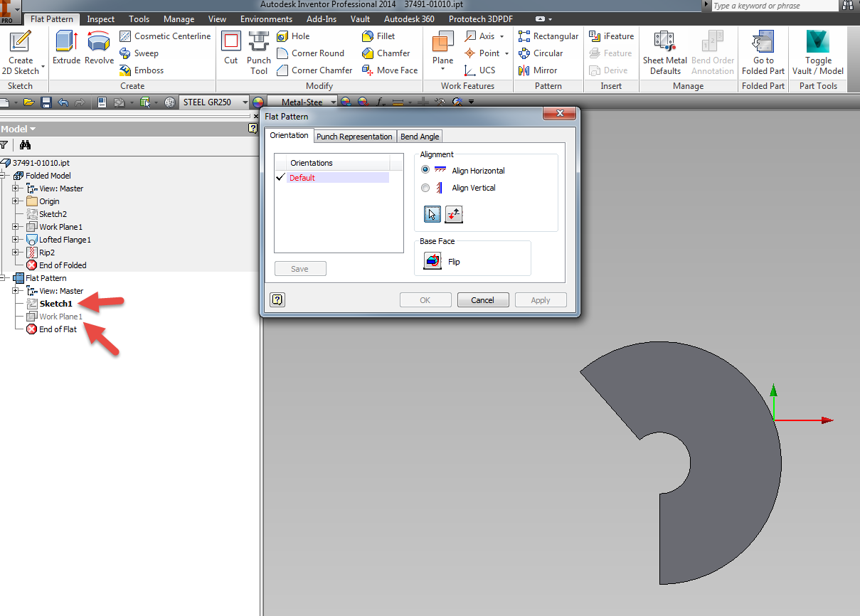Flip the base face
This screenshot has height=616, width=860.
(432, 262)
